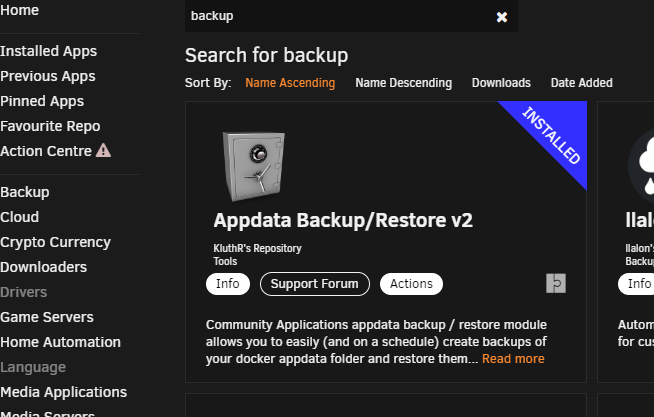Clear the backup search with X icon
This screenshot has height=417, width=654.
[502, 17]
